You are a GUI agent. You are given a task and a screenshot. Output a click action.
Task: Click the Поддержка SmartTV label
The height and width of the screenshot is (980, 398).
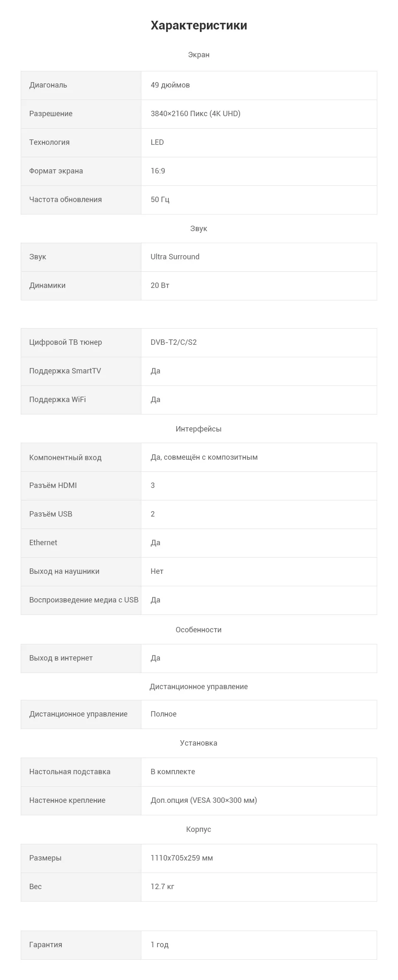[x=65, y=371]
